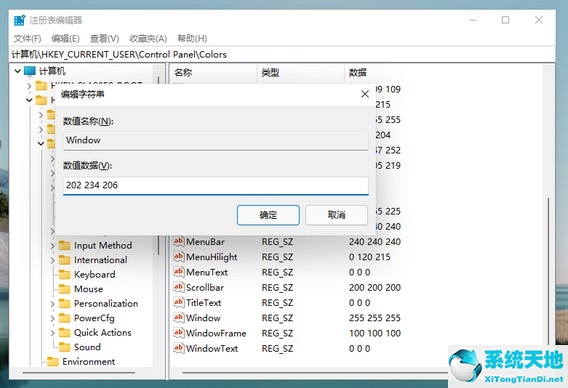Image resolution: width=568 pixels, height=388 pixels.
Task: Open the 文件(F) menu
Action: point(27,38)
